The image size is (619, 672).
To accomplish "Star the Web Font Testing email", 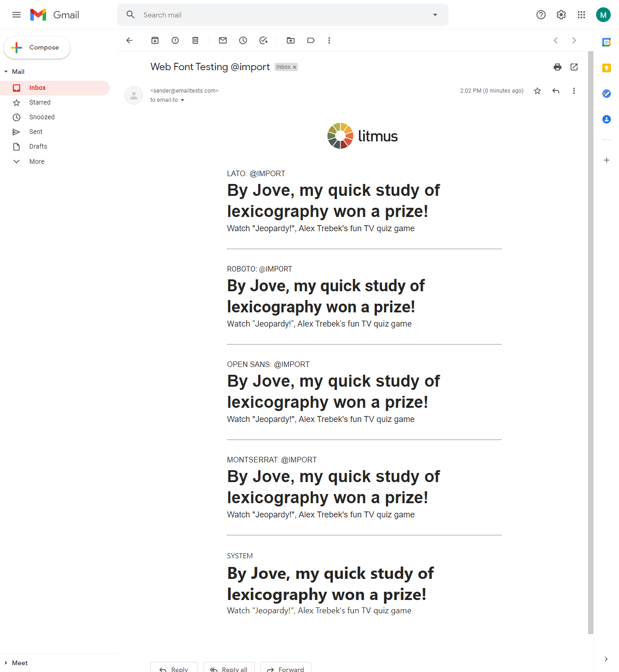I will tap(537, 91).
